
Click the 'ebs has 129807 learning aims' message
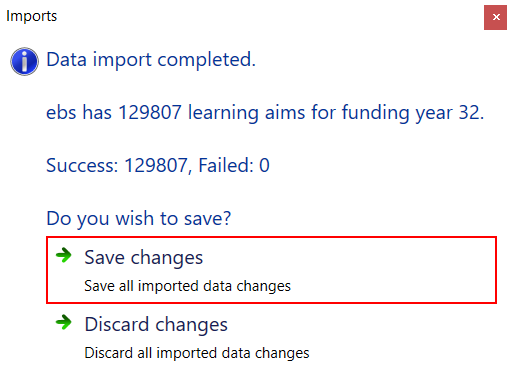pos(176,112)
